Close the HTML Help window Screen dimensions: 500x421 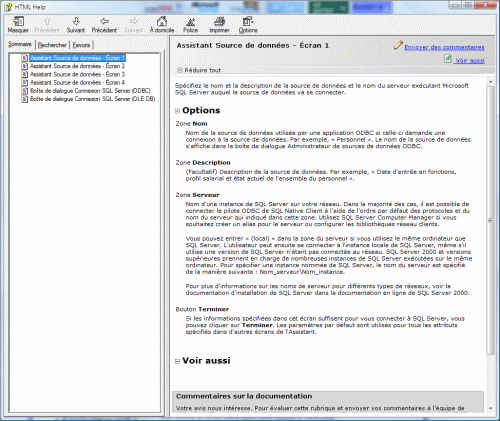click(485, 5)
